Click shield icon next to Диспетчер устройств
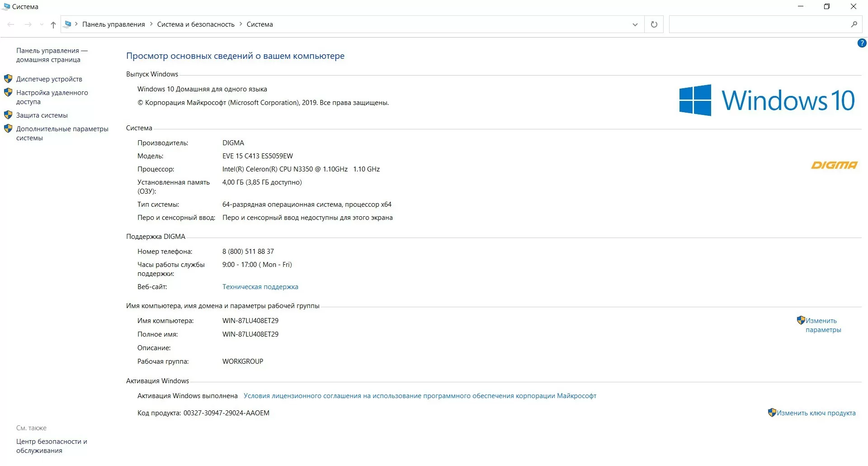This screenshot has height=466, width=868. 8,79
